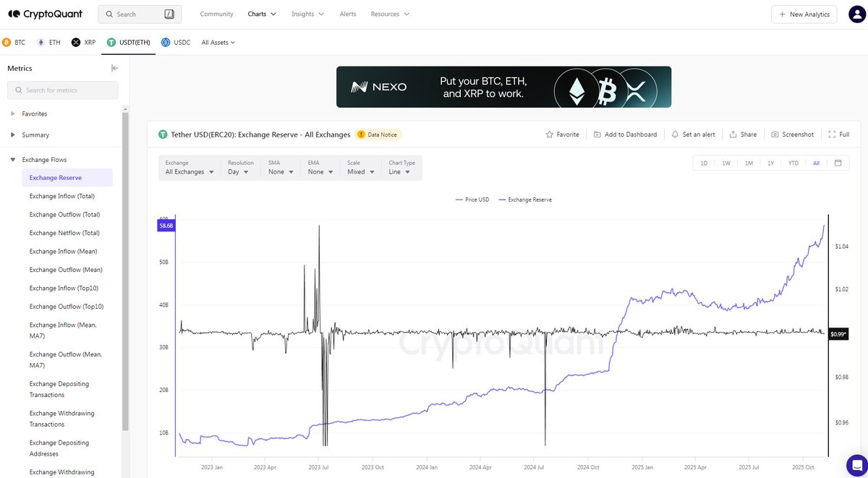Select Exchange Depositing Transactions metric
This screenshot has height=478, width=868.
pos(59,390)
